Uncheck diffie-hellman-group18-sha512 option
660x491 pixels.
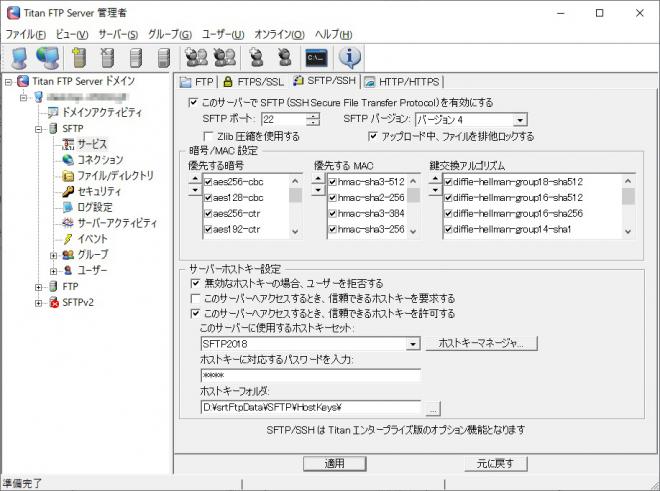pyautogui.click(x=448, y=182)
